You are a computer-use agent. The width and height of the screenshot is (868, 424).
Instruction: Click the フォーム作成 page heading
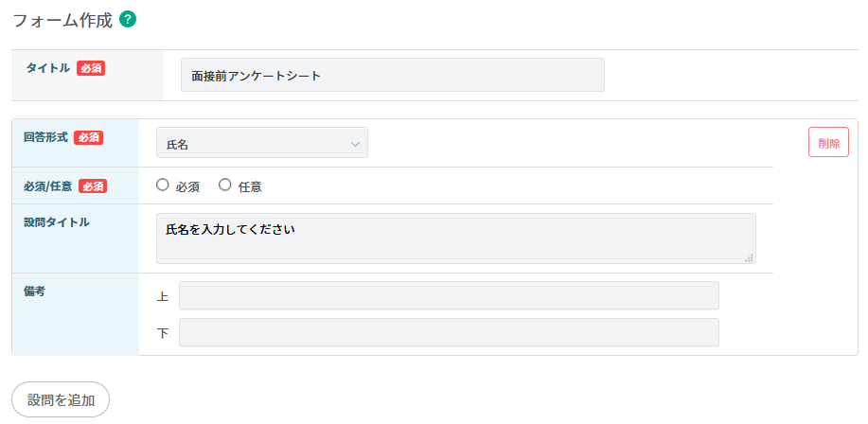click(x=62, y=19)
